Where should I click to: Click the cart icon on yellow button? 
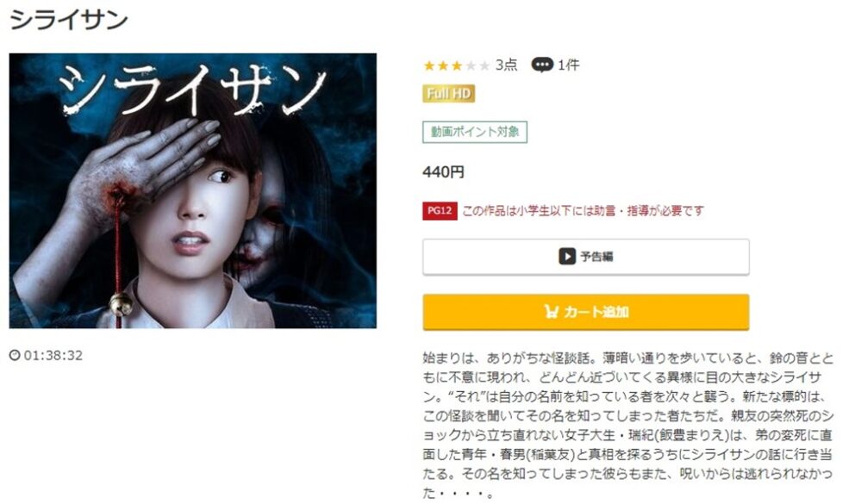pyautogui.click(x=551, y=312)
